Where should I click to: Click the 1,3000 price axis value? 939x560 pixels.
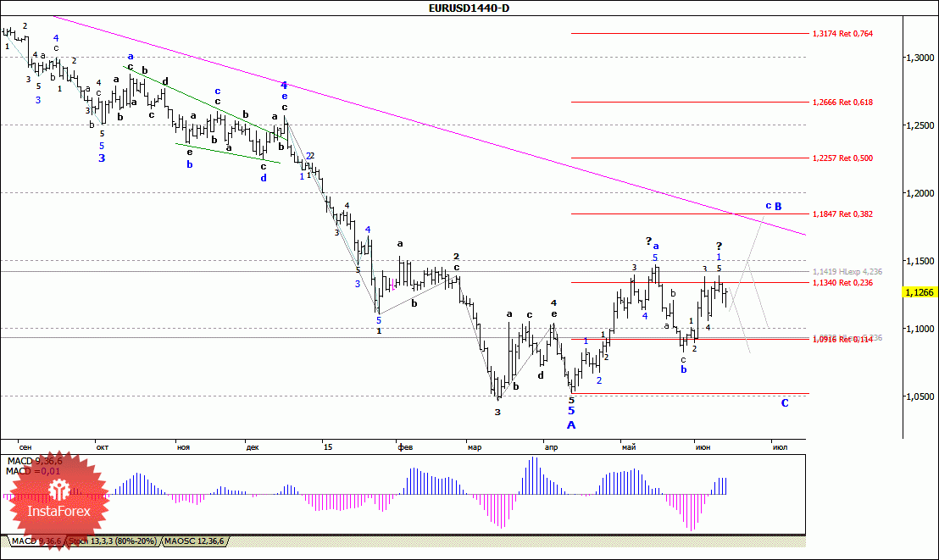[x=921, y=58]
